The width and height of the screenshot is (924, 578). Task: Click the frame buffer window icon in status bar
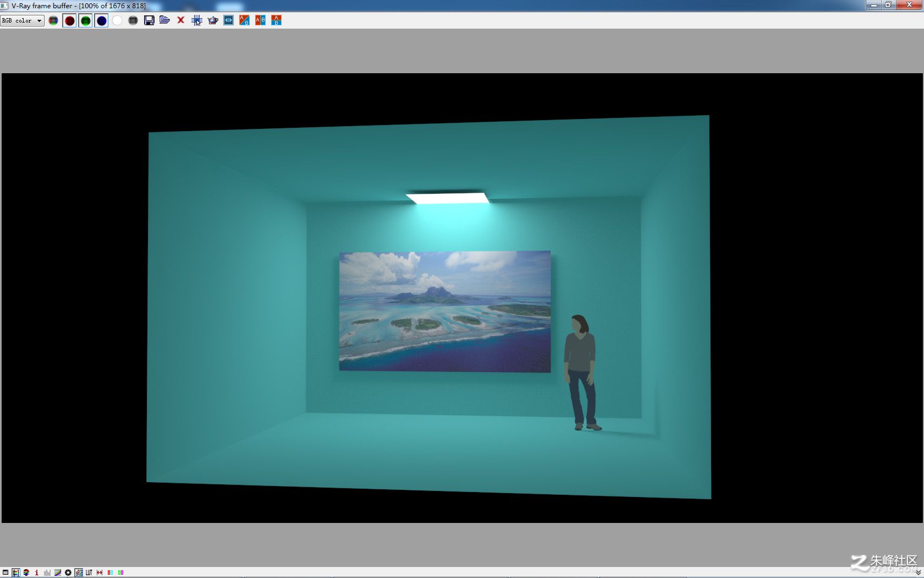[5, 572]
